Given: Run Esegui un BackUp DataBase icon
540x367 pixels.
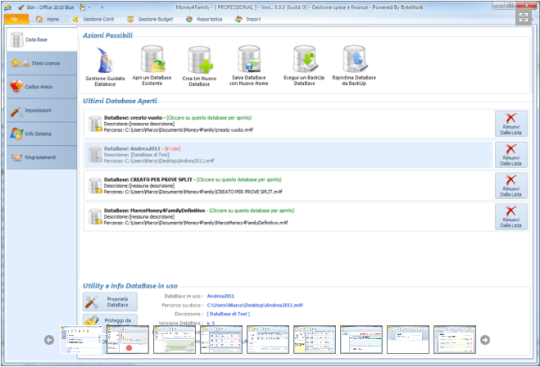Looking at the screenshot, I should tap(304, 65).
